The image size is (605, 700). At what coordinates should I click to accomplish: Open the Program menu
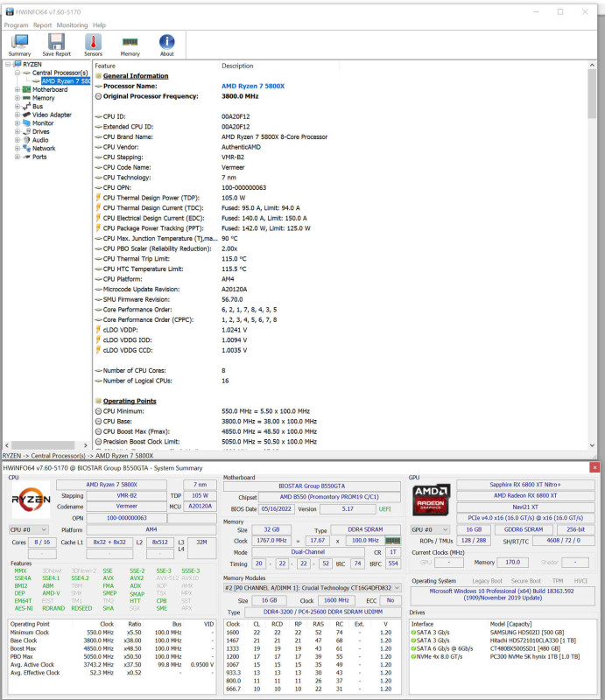[16, 25]
